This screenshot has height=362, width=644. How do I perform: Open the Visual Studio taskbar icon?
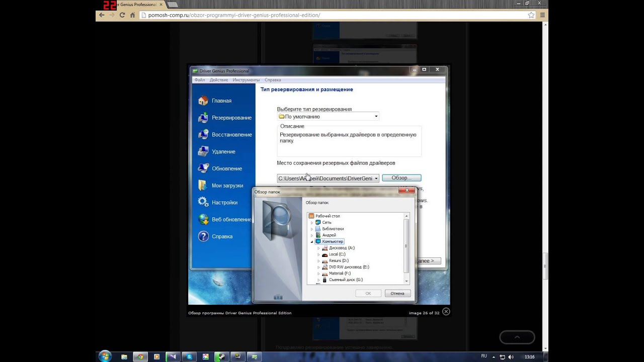(173, 356)
